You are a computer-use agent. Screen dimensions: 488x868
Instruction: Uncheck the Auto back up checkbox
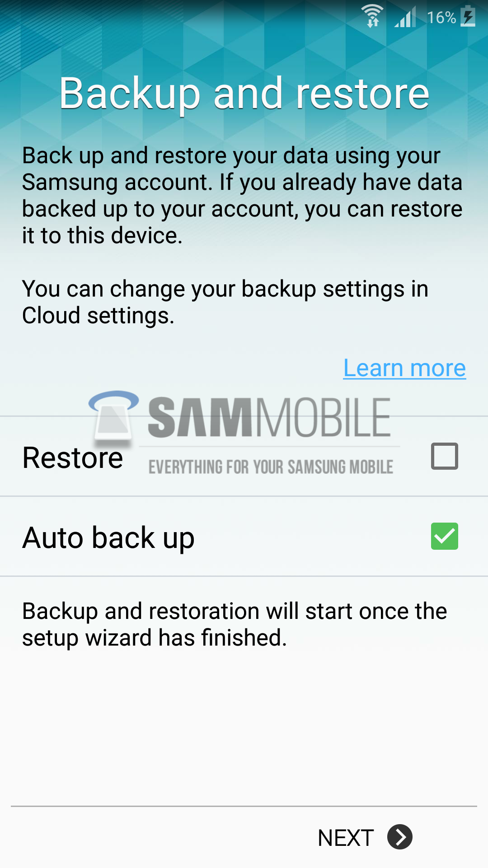[445, 536]
